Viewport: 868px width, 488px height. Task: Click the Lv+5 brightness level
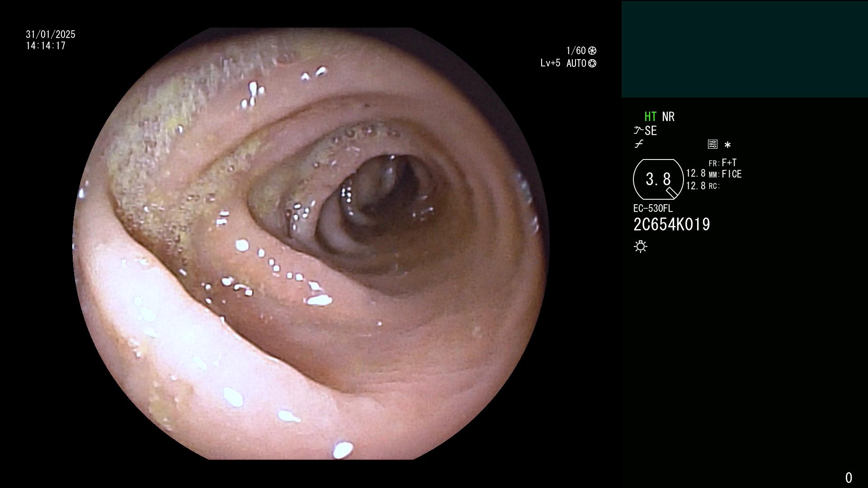coord(550,63)
